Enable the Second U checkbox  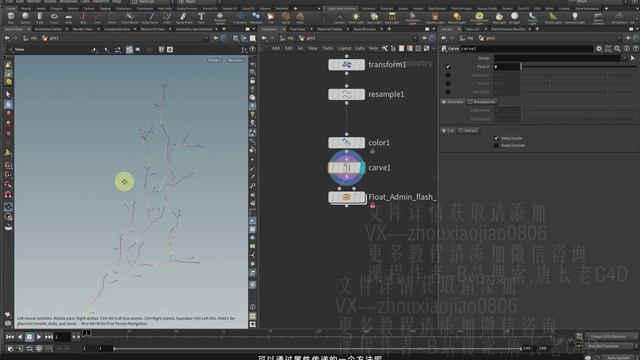pyautogui.click(x=448, y=75)
